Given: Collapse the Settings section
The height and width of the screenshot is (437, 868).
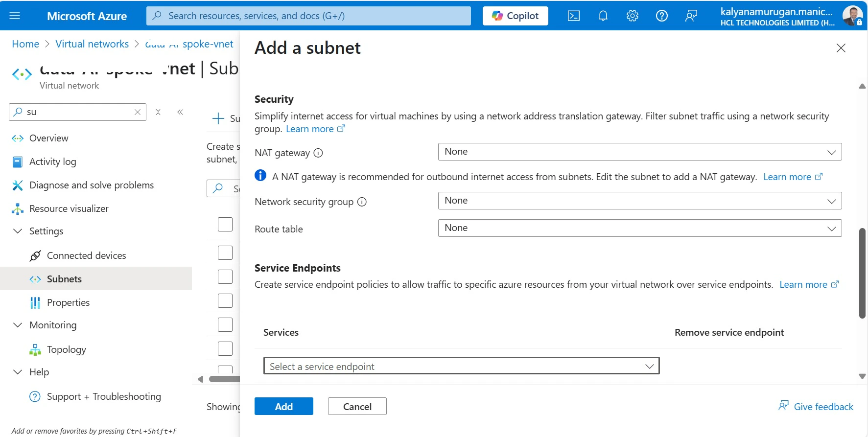Looking at the screenshot, I should tap(18, 231).
